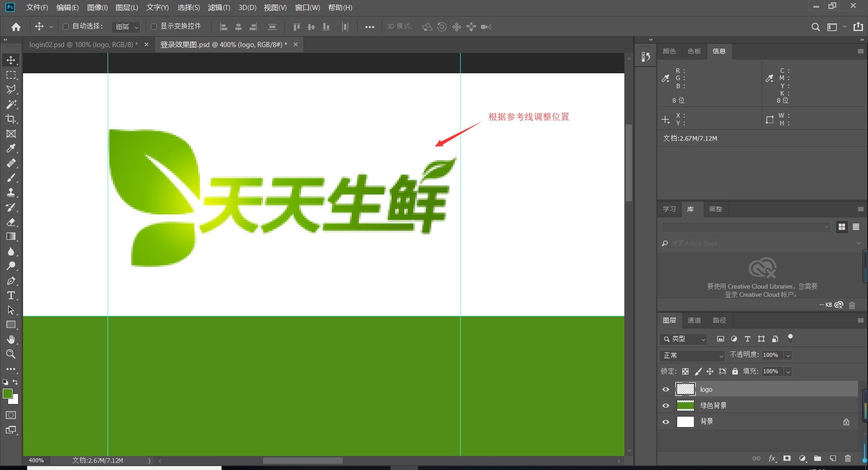This screenshot has width=868, height=470.
Task: Select the Frame tool
Action: click(11, 134)
